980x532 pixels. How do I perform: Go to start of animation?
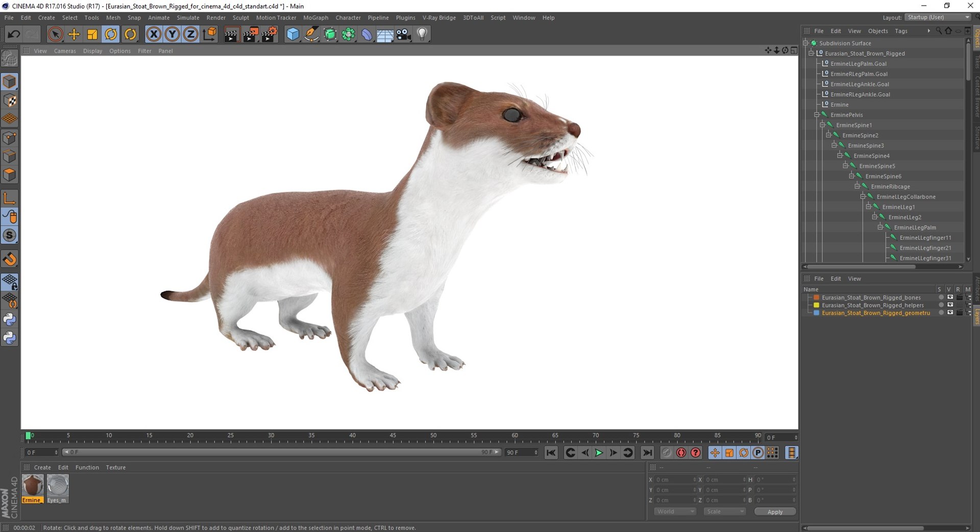[x=551, y=452]
